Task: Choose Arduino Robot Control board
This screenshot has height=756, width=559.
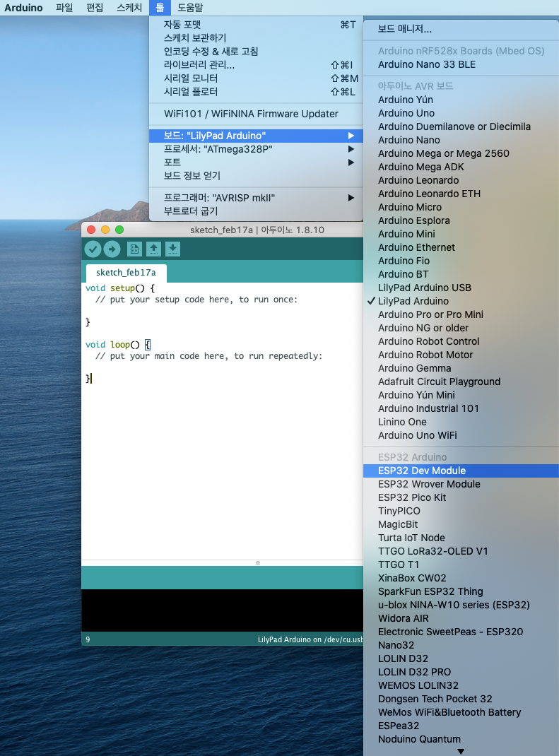Action: point(461,341)
